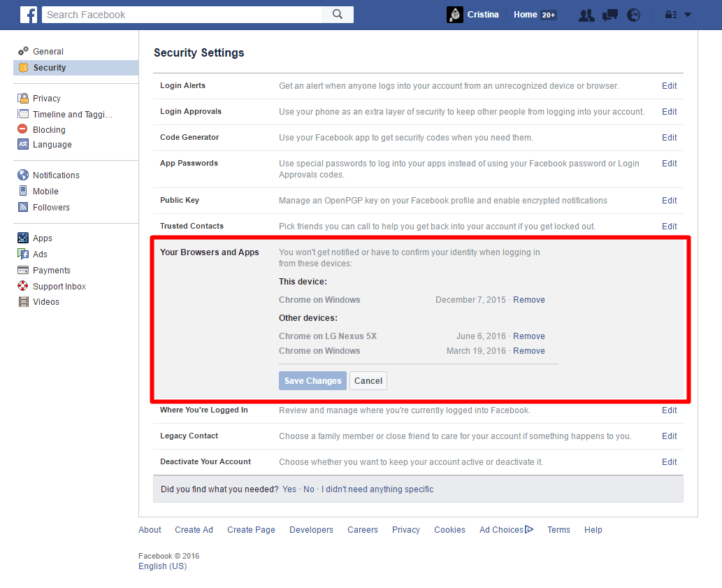Open the Developers footer link
This screenshot has height=588, width=722.
coord(311,529)
